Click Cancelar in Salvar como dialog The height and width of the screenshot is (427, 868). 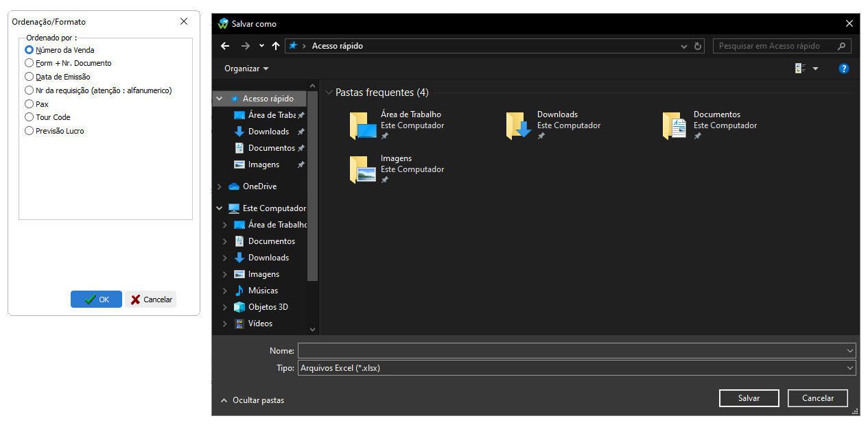pos(818,398)
